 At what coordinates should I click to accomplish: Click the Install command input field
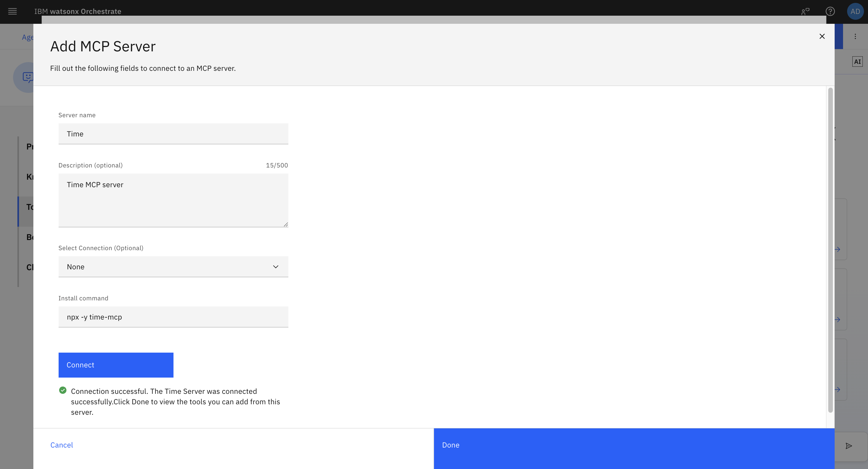click(173, 317)
